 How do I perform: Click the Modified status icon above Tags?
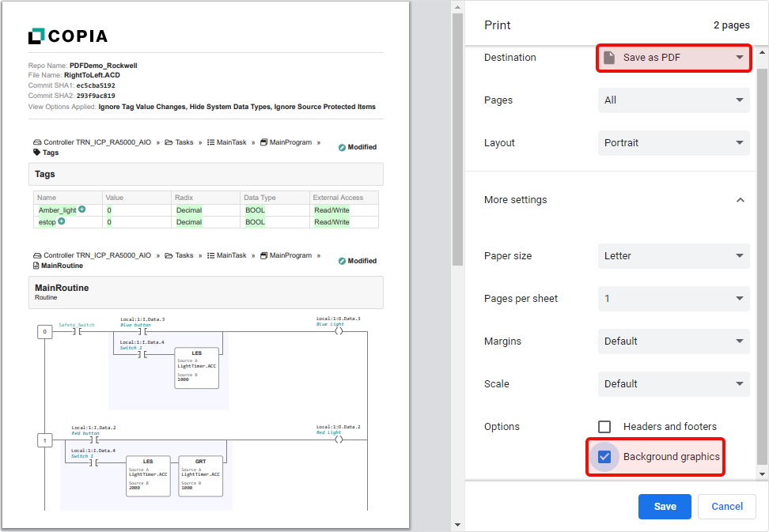point(342,147)
